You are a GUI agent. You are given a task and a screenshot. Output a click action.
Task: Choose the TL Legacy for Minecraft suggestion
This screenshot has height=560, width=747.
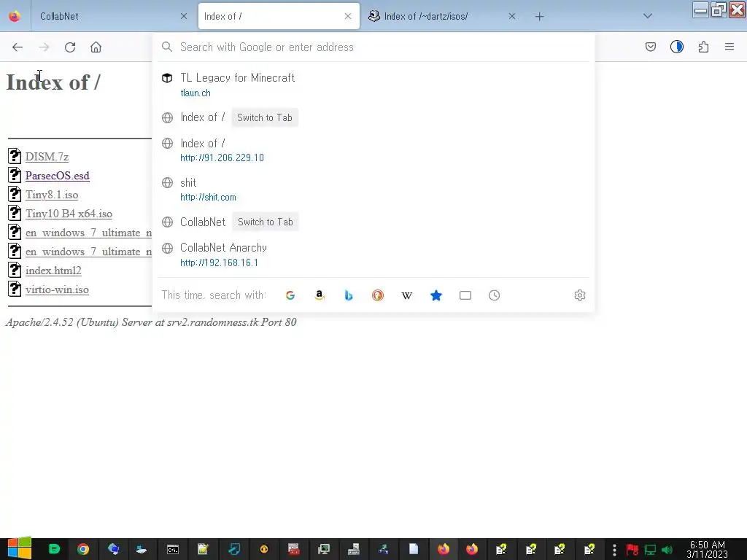374,85
